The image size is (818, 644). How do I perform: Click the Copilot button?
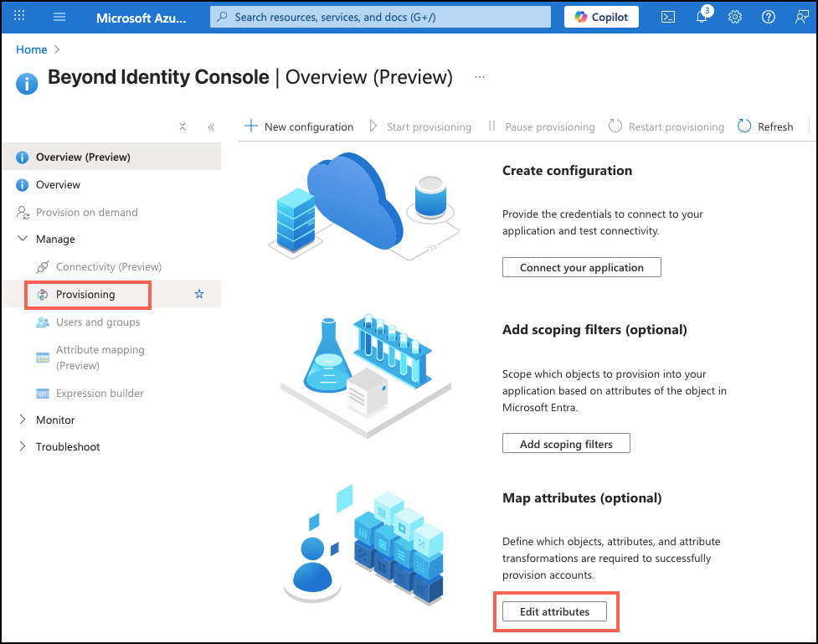pos(601,17)
